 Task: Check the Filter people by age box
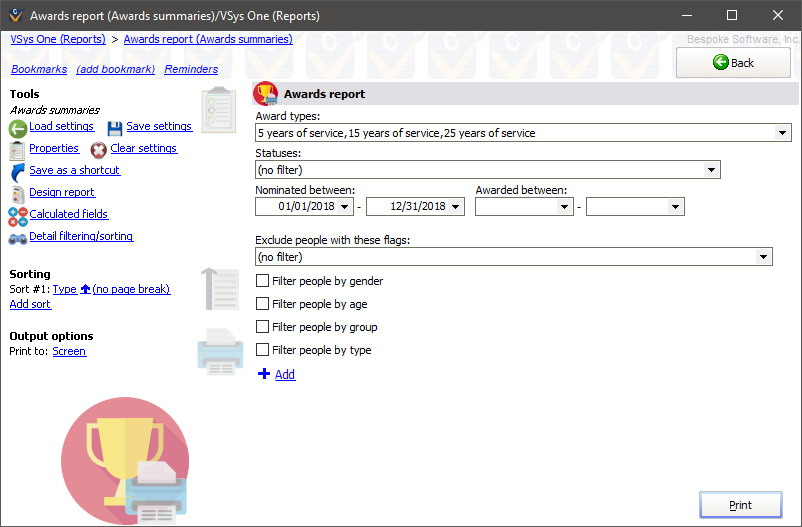click(x=263, y=305)
